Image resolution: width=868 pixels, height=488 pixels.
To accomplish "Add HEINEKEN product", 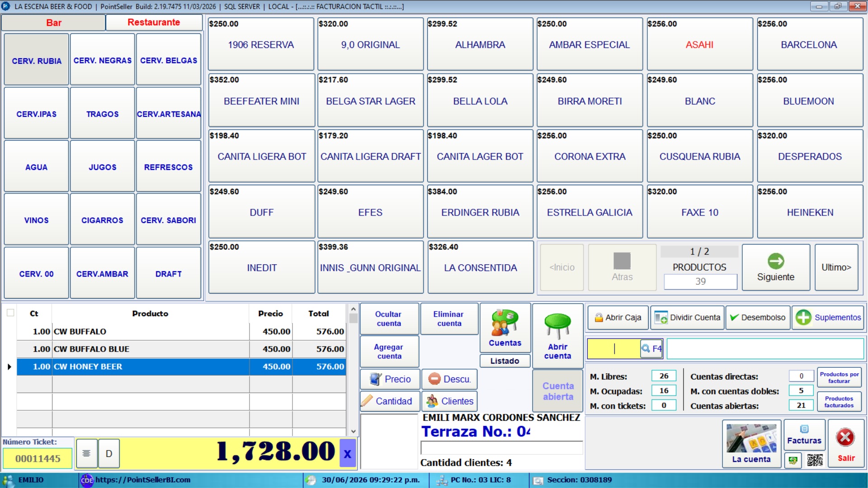I will point(810,212).
